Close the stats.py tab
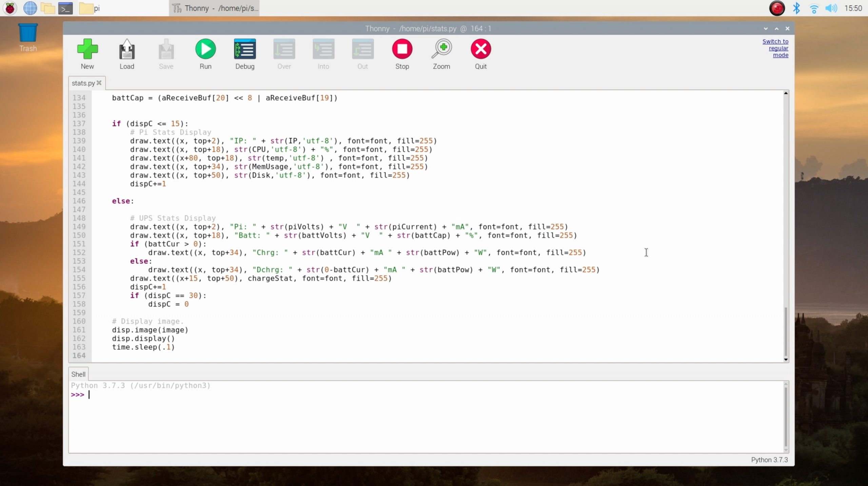The image size is (868, 486). click(99, 83)
